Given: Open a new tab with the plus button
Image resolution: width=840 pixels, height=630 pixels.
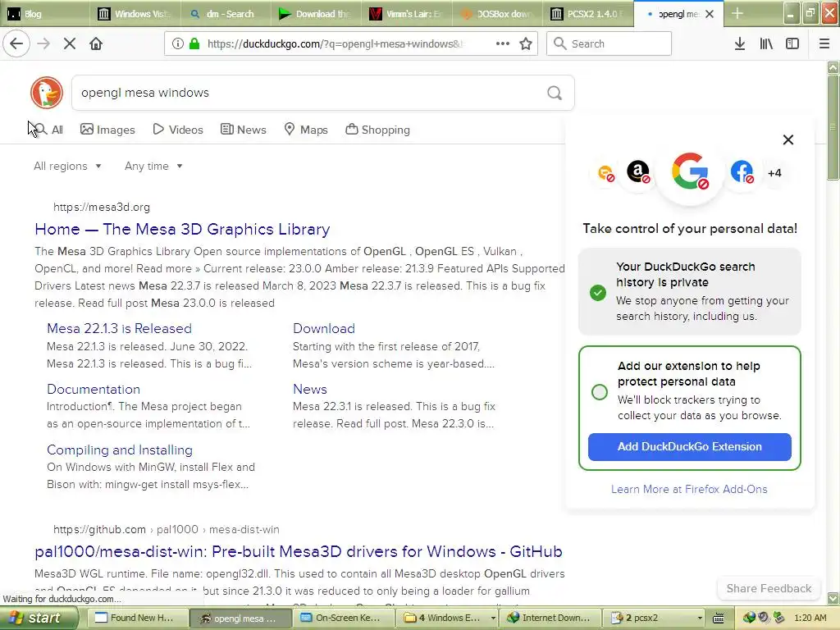Looking at the screenshot, I should click(737, 13).
